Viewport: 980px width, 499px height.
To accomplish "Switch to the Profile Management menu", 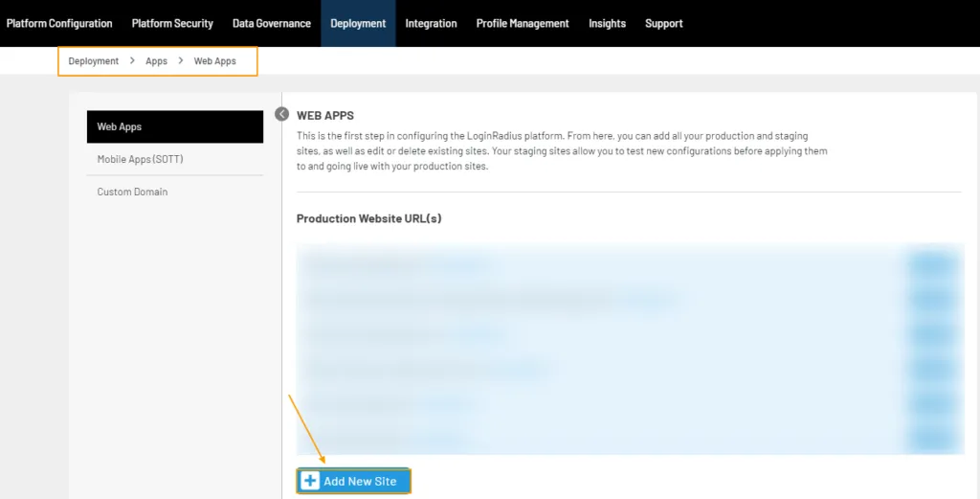I will [523, 23].
